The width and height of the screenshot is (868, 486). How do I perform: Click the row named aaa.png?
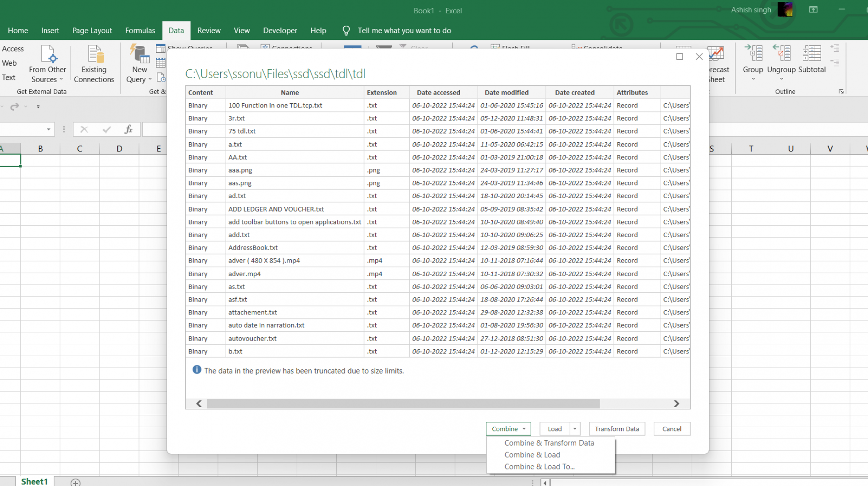(x=438, y=170)
